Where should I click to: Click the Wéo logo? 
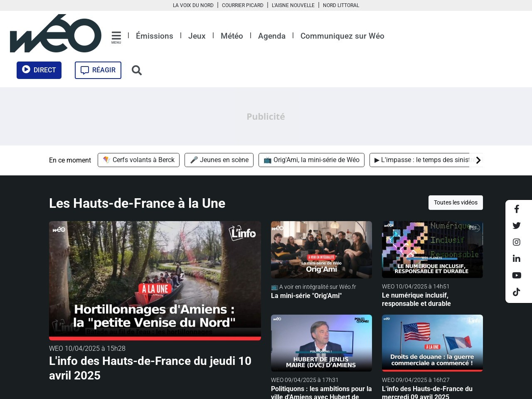(56, 33)
